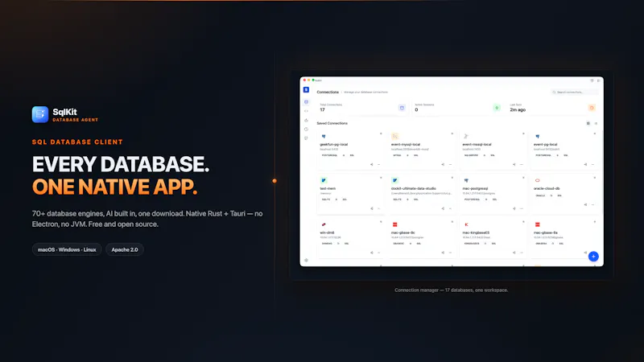644x362 pixels.
Task: Click the red icon on mac-gbase-8a card
Action: click(537, 224)
